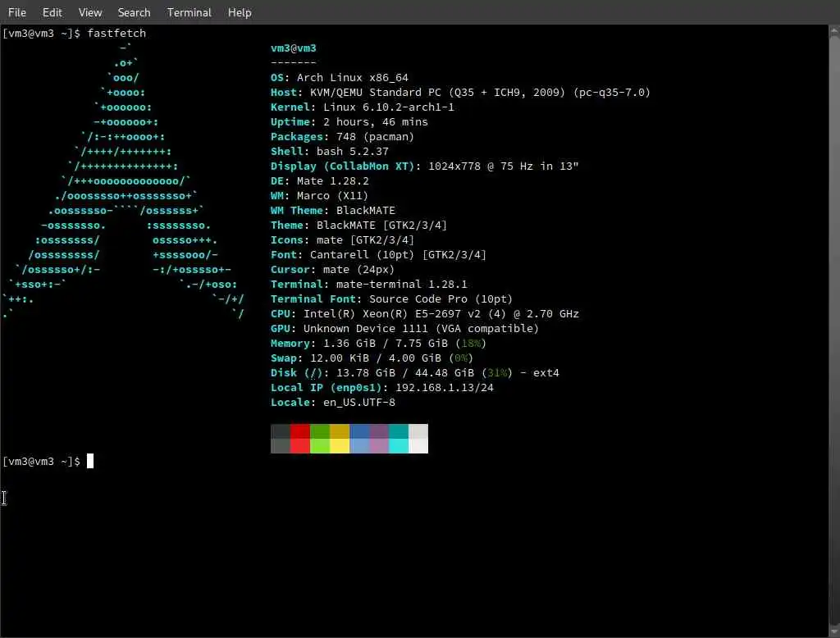Click the 'fastfetch' command text
Image resolution: width=840 pixels, height=638 pixels.
[x=116, y=34]
